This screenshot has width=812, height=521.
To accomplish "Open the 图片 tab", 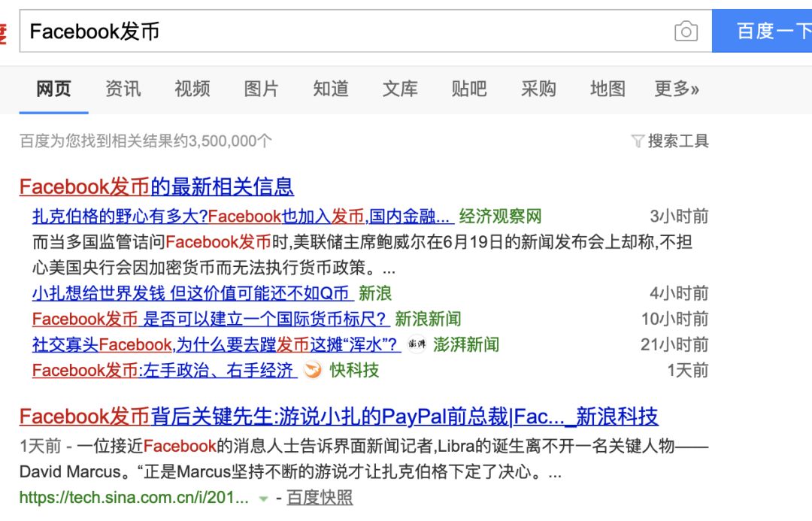I will [261, 89].
